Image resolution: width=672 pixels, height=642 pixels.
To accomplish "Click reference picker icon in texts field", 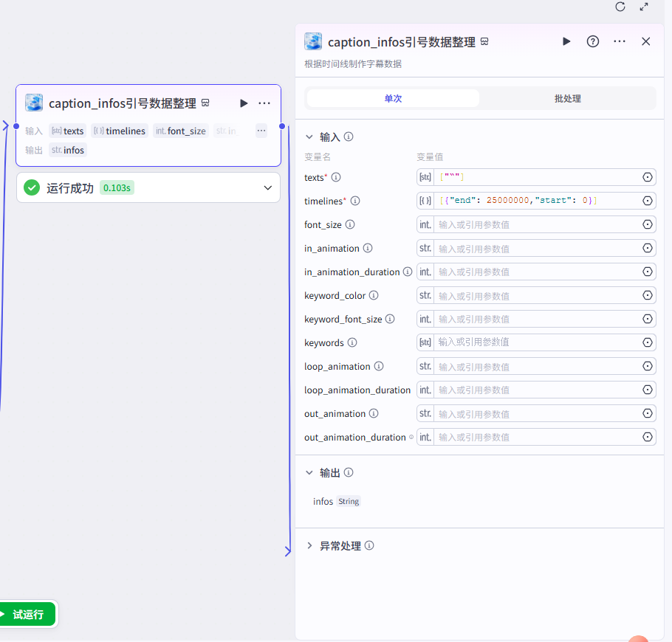I will pos(648,177).
